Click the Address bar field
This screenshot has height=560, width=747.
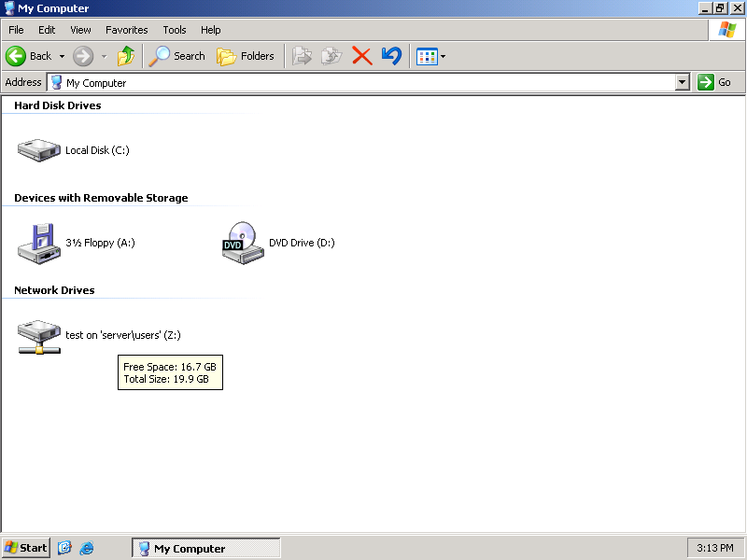[x=362, y=83]
